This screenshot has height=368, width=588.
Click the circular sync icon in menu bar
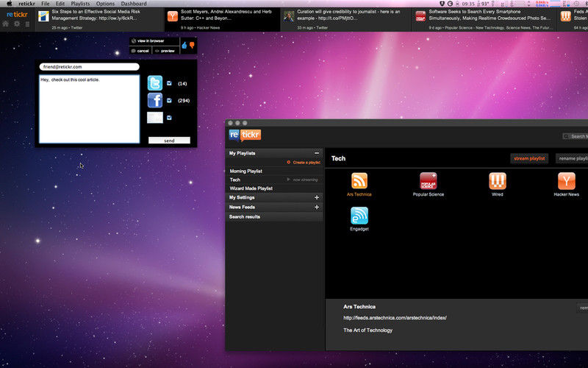click(x=450, y=4)
